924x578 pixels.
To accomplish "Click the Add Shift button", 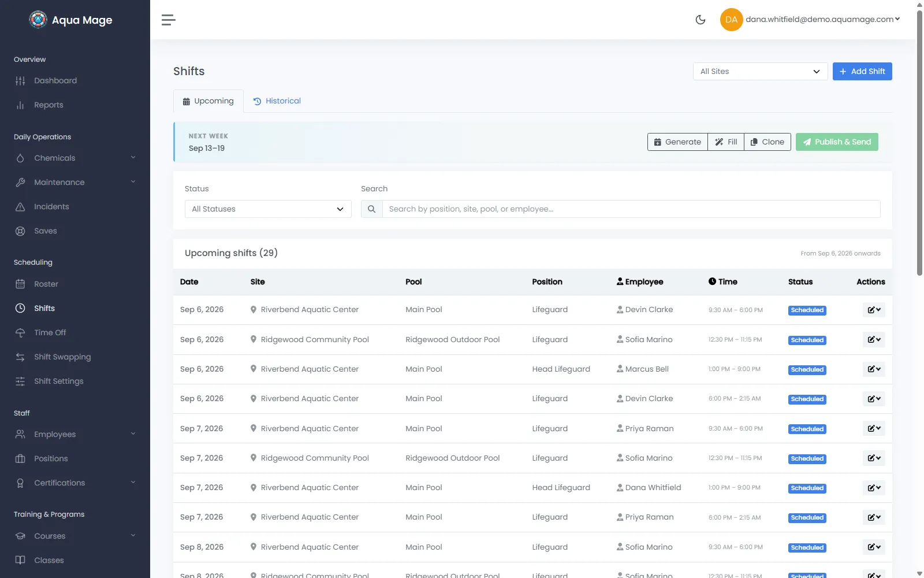I will (x=862, y=72).
